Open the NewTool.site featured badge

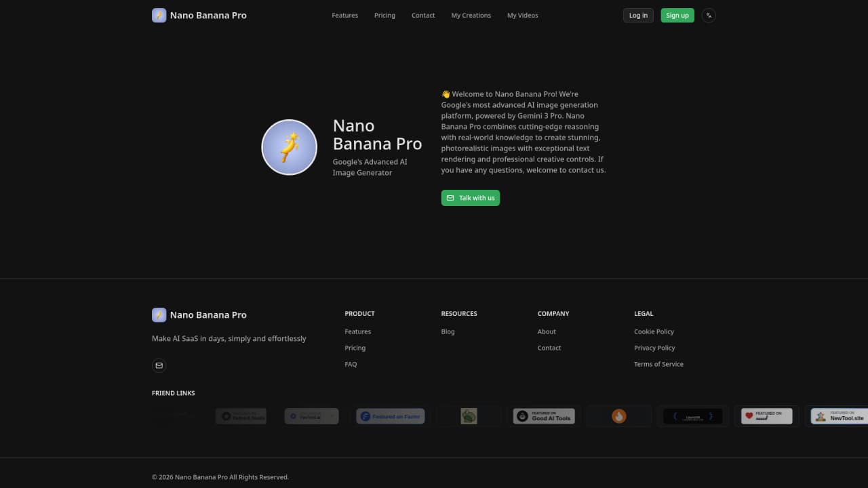[x=840, y=416]
